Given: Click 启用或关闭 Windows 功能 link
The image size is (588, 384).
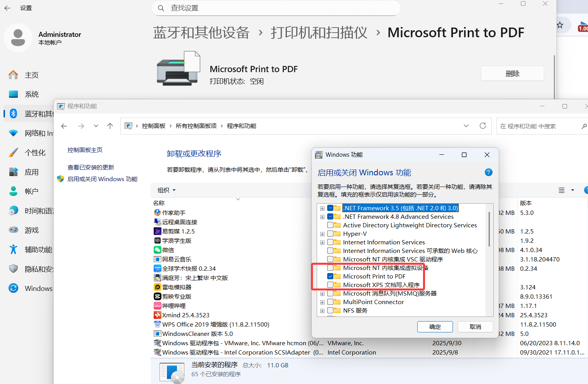Looking at the screenshot, I should coord(102,179).
